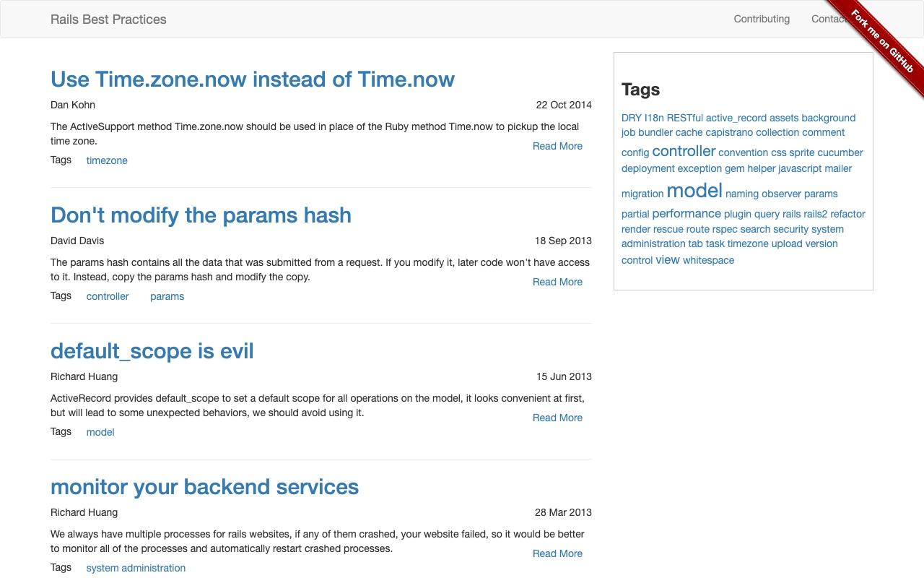Click the rails tag in Tags cloud
The image size is (924, 578).
792,214
